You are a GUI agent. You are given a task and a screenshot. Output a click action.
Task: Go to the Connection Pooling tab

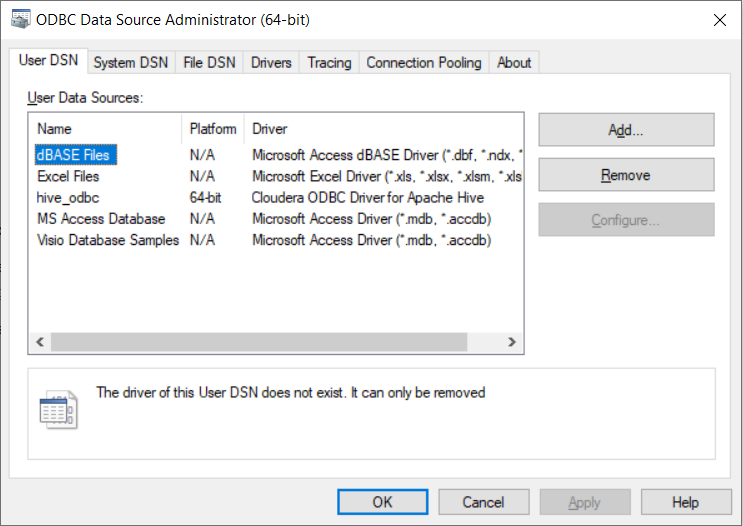coord(424,63)
